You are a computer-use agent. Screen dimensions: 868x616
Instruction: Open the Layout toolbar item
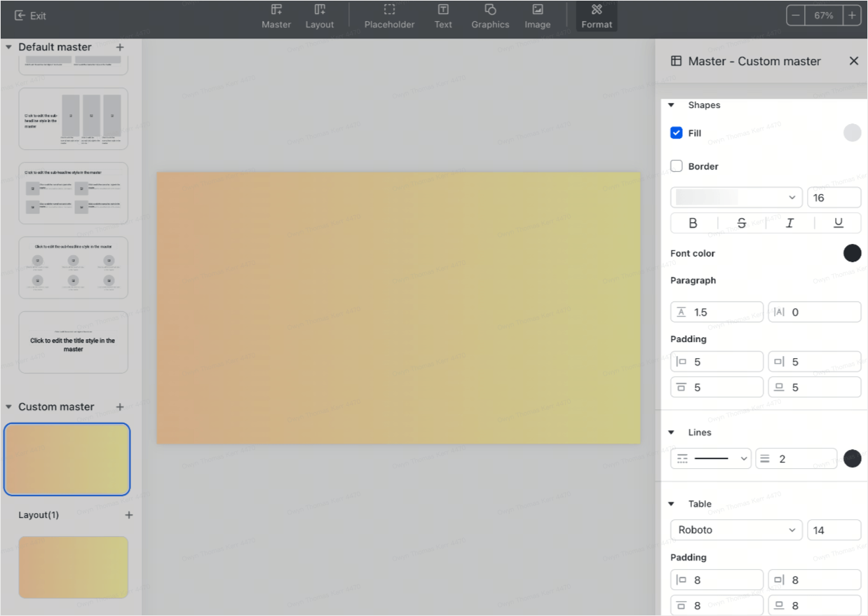pos(320,16)
